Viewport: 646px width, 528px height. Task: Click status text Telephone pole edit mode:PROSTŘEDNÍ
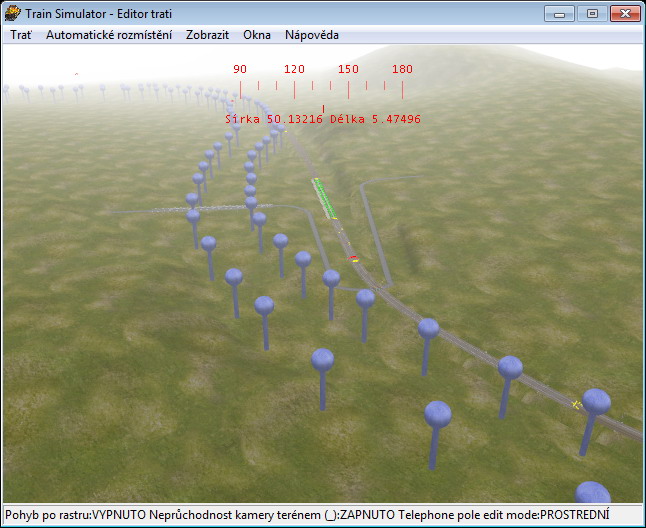coord(504,515)
